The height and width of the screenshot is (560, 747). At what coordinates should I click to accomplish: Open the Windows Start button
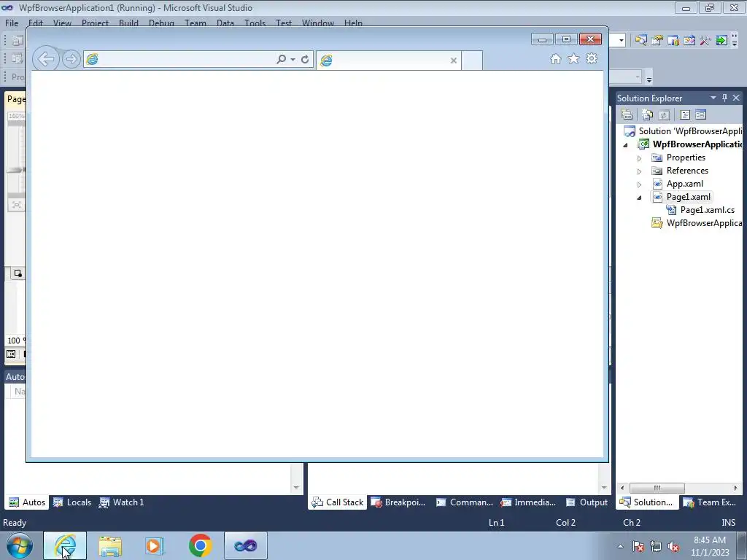tap(20, 545)
